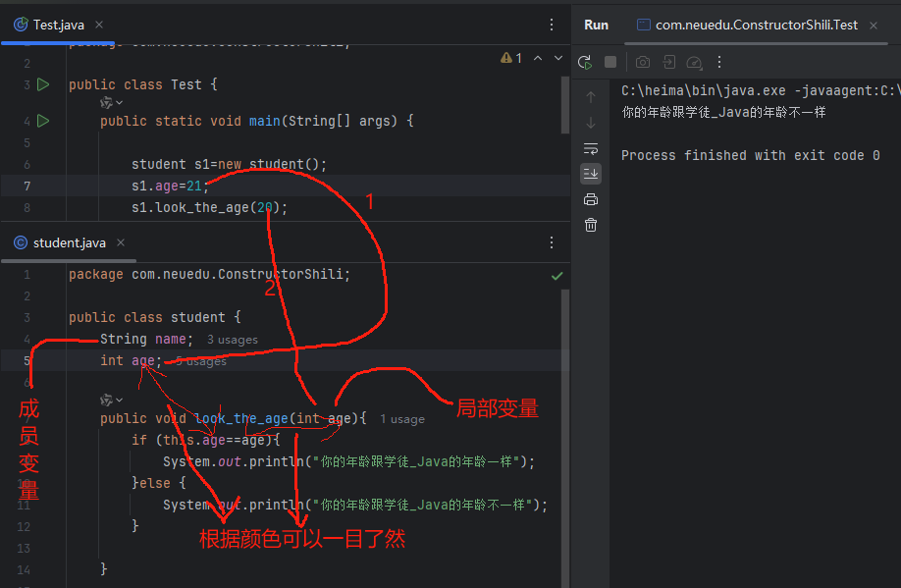
Task: Open Test.java editor tab options menu
Action: (551, 25)
